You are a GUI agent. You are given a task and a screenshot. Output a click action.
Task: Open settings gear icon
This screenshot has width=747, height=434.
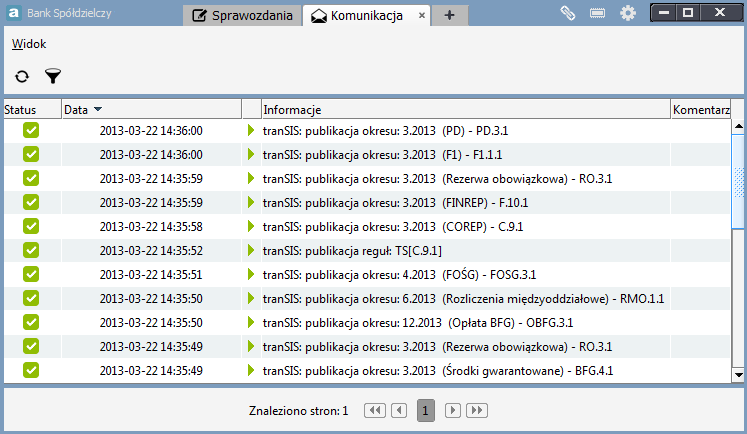click(x=628, y=13)
